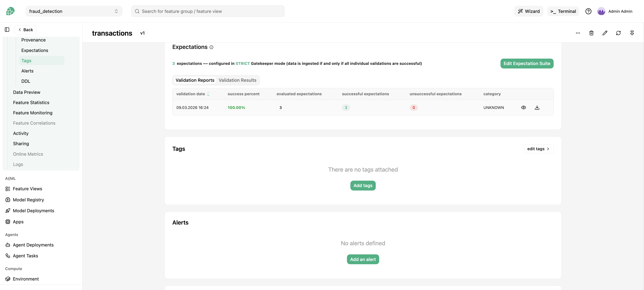Pin the transactions feature group

[x=632, y=33]
